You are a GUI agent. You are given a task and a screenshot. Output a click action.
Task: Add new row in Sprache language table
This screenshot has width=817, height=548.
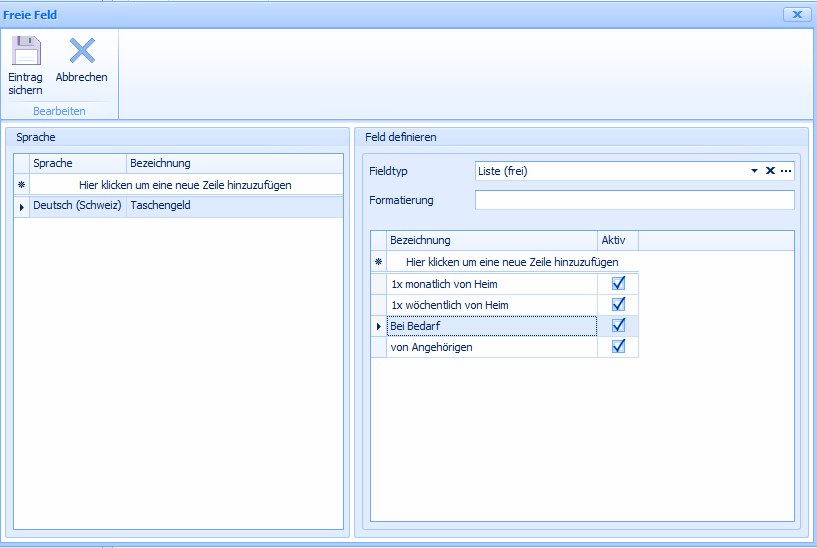tap(185, 185)
